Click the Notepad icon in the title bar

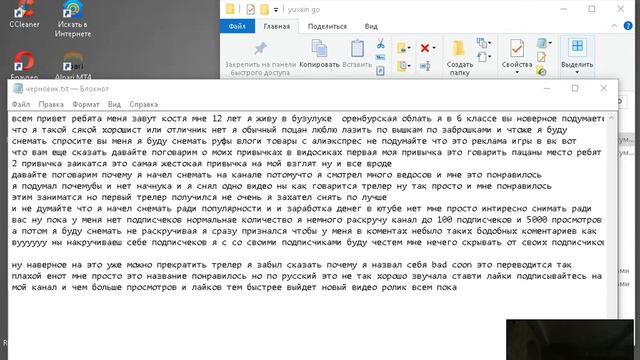coord(18,88)
